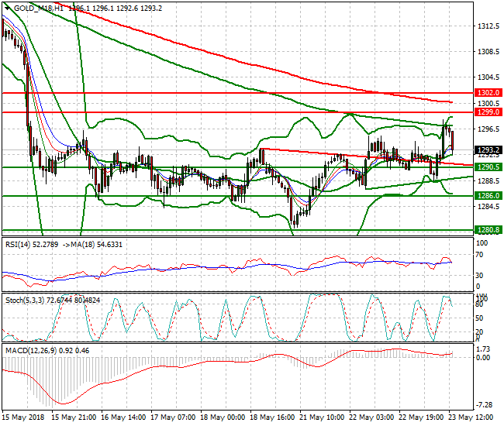This screenshot has width=504, height=426.
Task: Select the 1286.0 green support level label
Action: [x=488, y=195]
